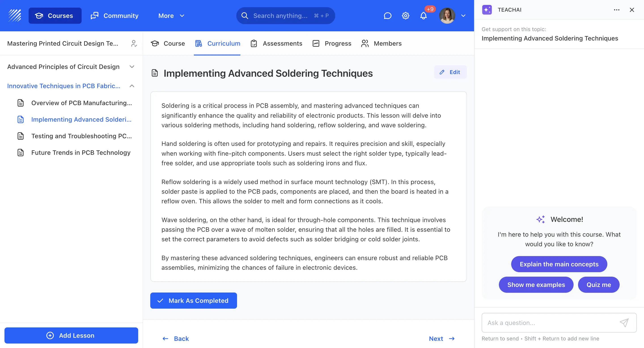The width and height of the screenshot is (644, 348).
Task: Click Show me examples suggestion
Action: pyautogui.click(x=536, y=285)
